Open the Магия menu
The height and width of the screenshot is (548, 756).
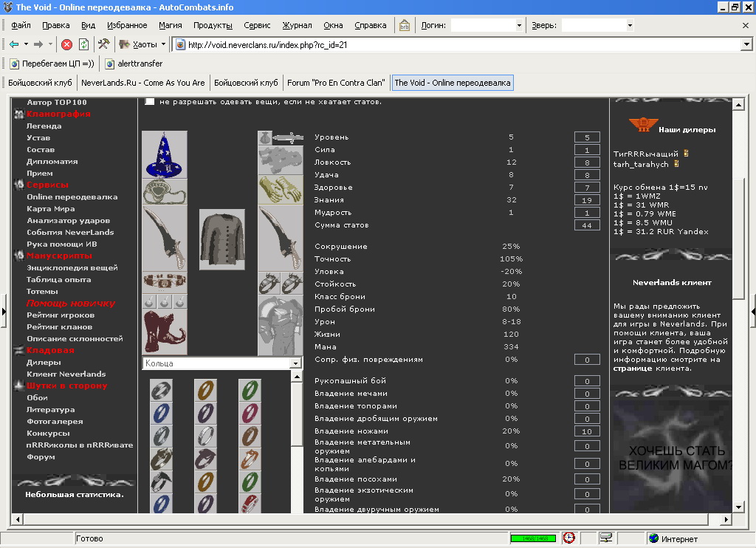171,26
